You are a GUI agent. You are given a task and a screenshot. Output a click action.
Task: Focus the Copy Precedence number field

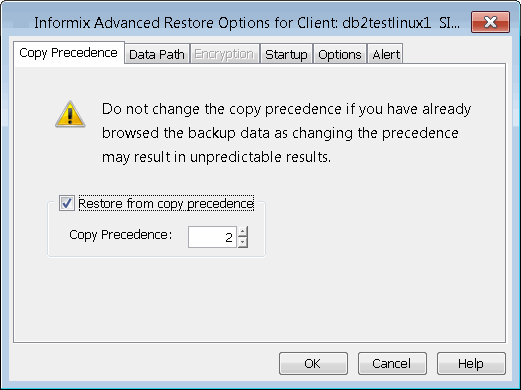pos(212,237)
